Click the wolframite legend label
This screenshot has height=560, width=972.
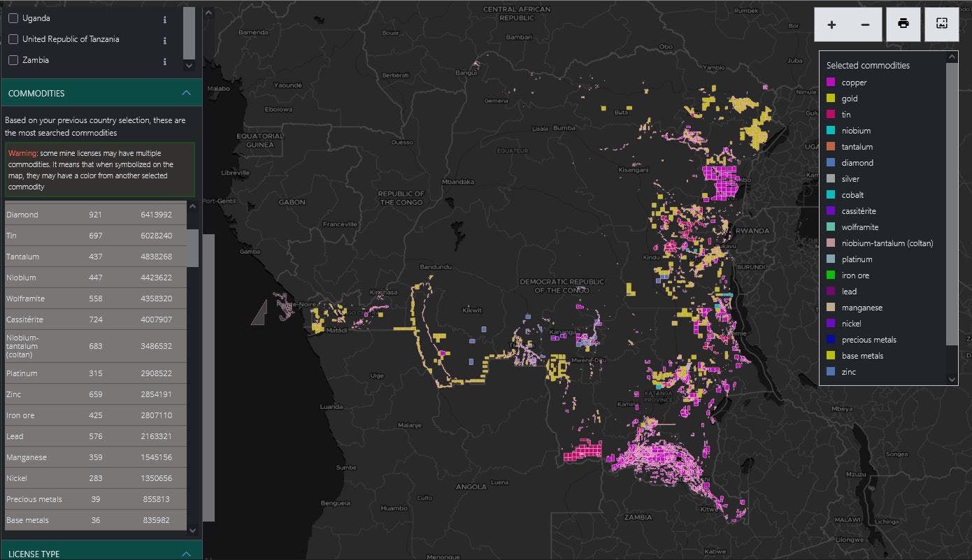(x=859, y=227)
